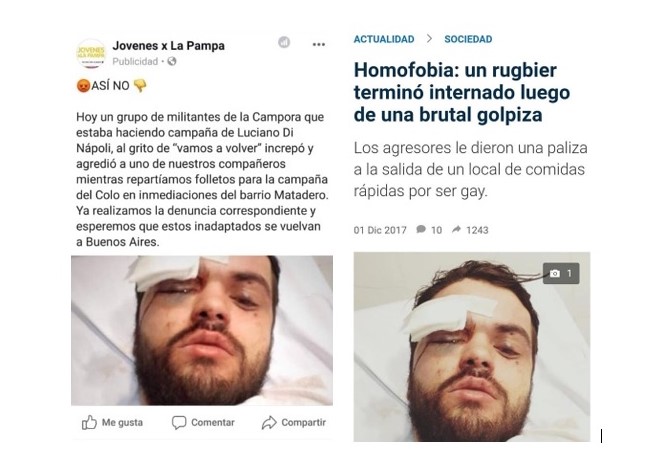This screenshot has width=666, height=449.
Task: Open the ACTUALIDAD breadcrumb section
Action: 384,39
